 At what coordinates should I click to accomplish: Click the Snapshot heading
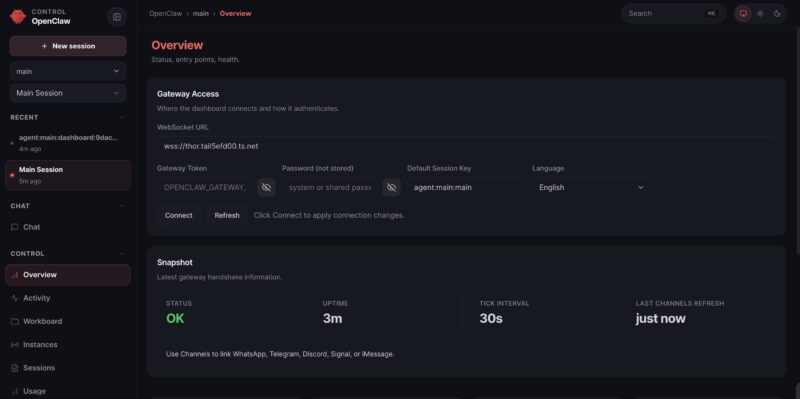tap(174, 262)
